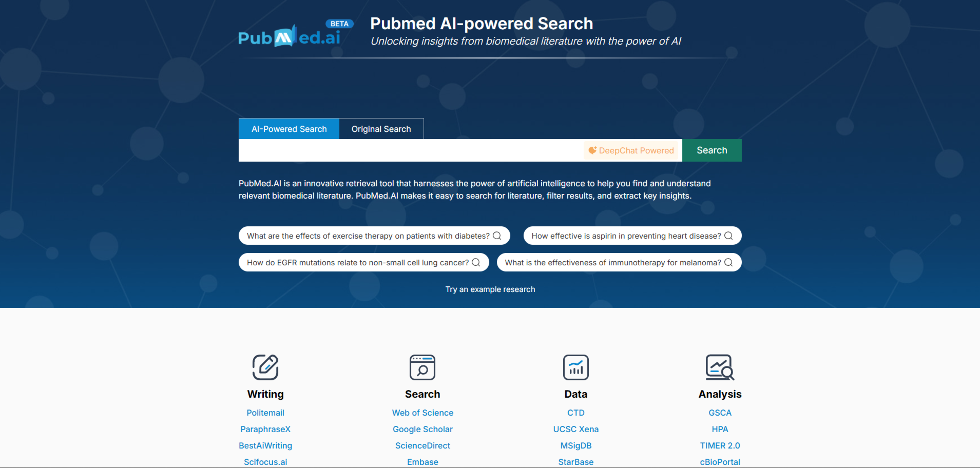The image size is (980, 468).
Task: Click magnifier icon in the EGFR mutations question
Action: 476,262
